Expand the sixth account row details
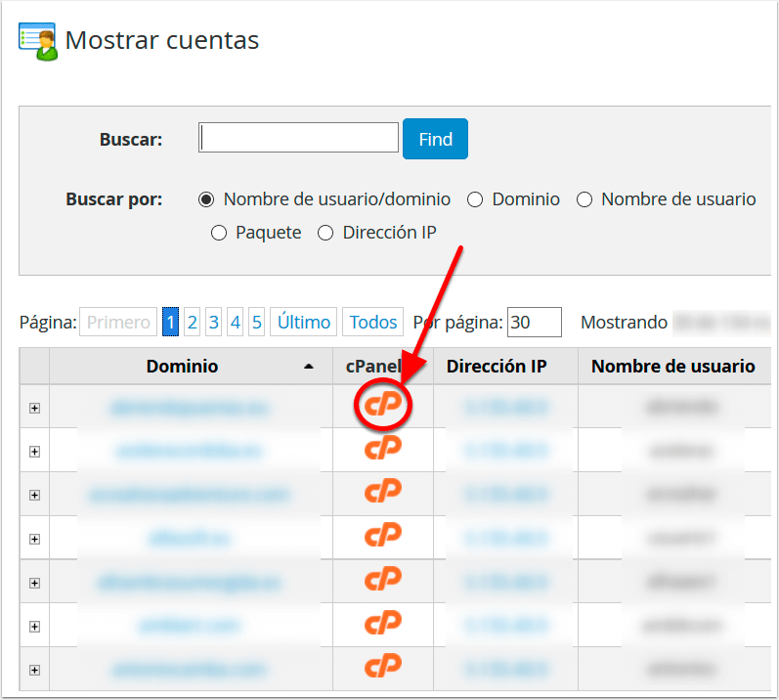 34,627
